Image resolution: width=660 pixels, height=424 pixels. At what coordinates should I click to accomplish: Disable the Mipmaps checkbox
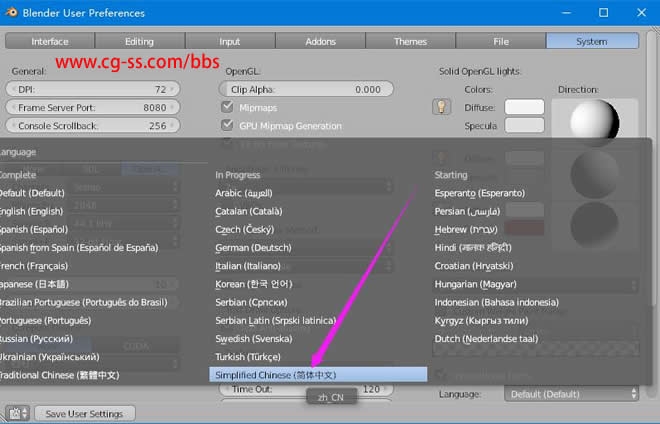coord(227,108)
